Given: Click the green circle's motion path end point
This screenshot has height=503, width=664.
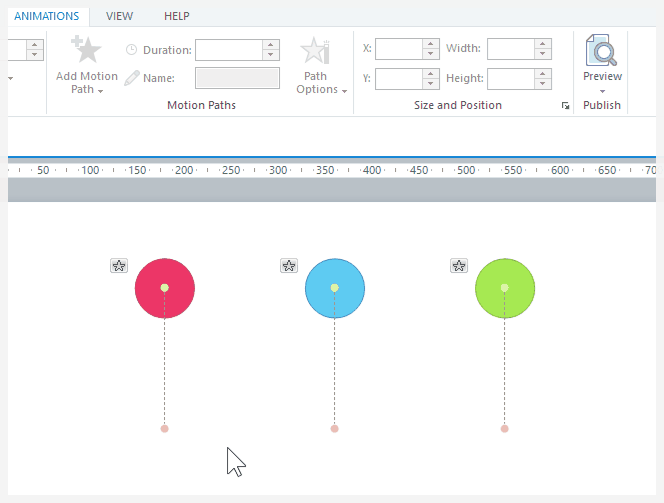Looking at the screenshot, I should (x=504, y=428).
